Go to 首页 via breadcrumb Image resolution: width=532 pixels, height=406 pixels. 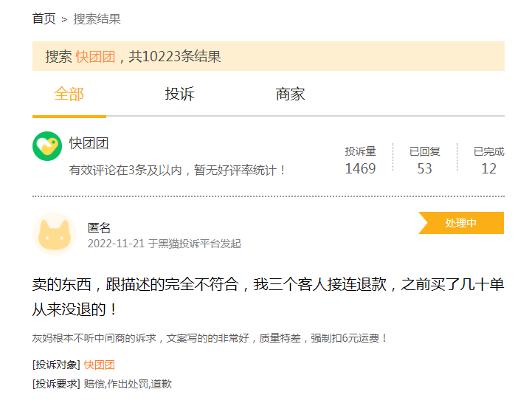click(44, 19)
